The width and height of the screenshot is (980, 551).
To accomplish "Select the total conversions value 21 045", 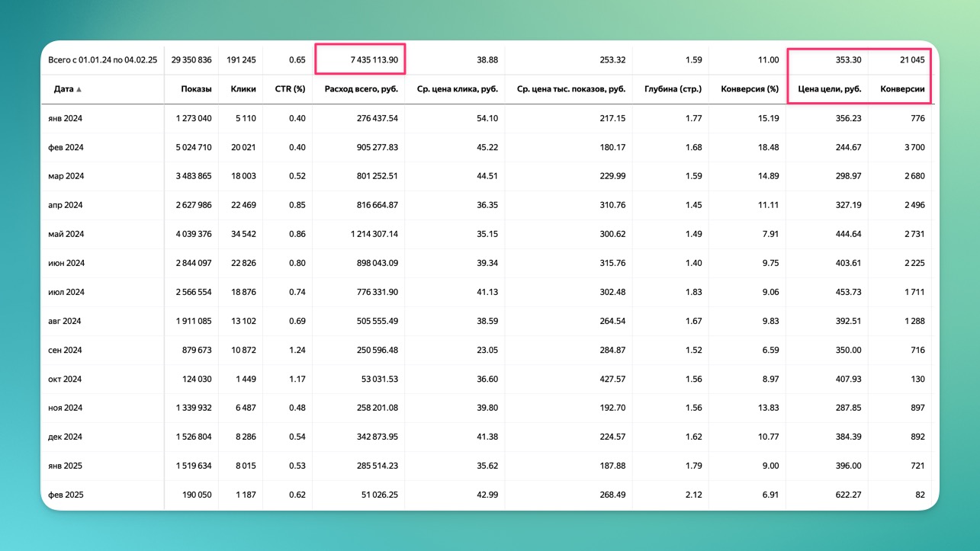I will (912, 59).
